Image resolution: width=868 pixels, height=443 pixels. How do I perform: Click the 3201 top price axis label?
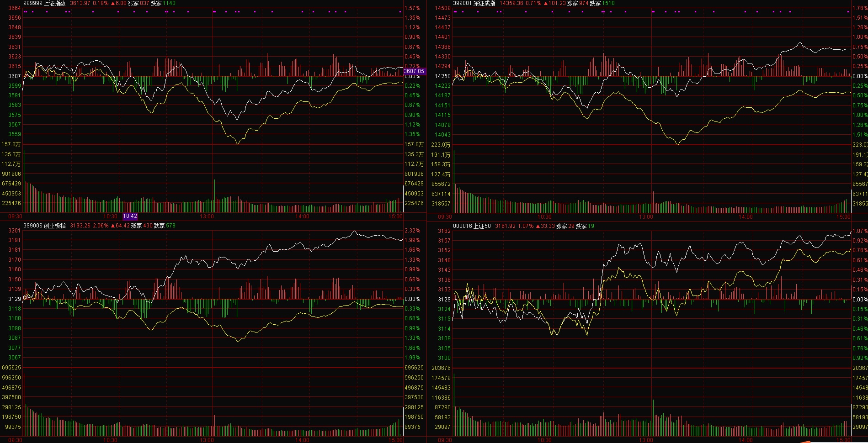coord(15,231)
